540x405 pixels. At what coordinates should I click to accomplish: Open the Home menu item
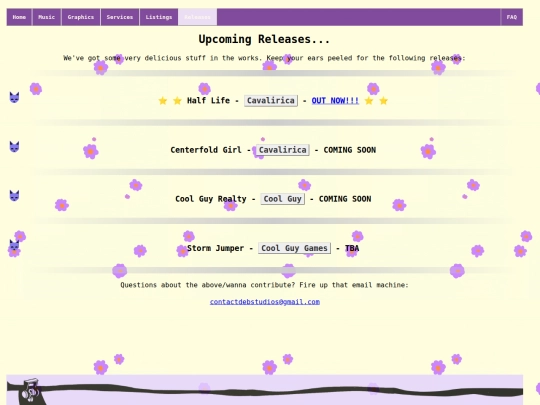pyautogui.click(x=19, y=17)
